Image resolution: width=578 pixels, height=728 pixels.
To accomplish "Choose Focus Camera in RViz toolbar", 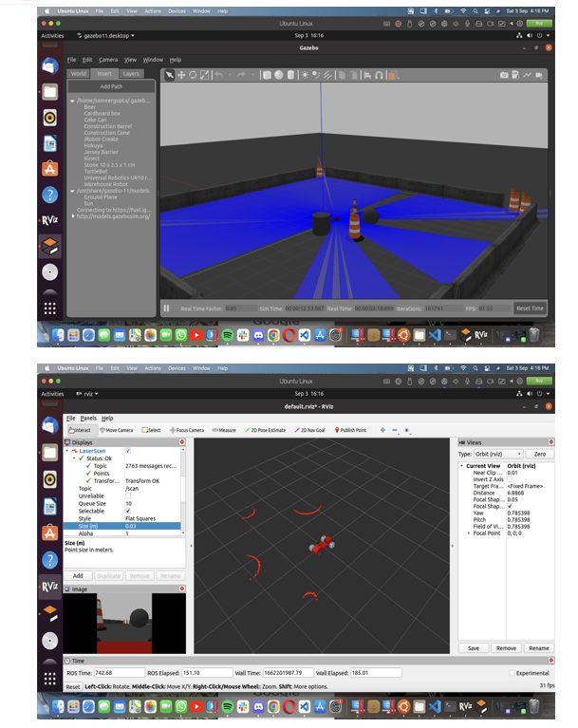I will click(187, 430).
